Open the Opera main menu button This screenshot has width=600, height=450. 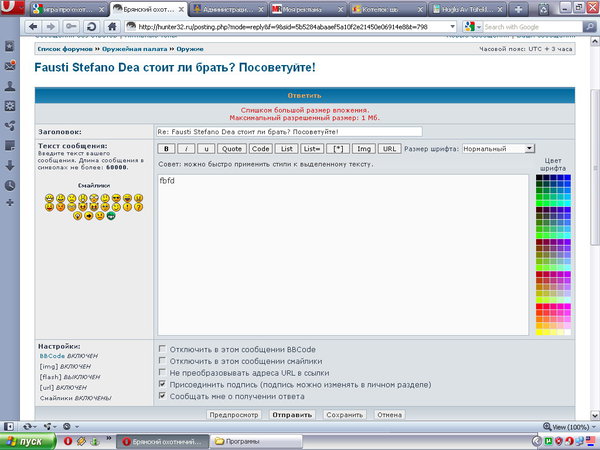pos(13,8)
